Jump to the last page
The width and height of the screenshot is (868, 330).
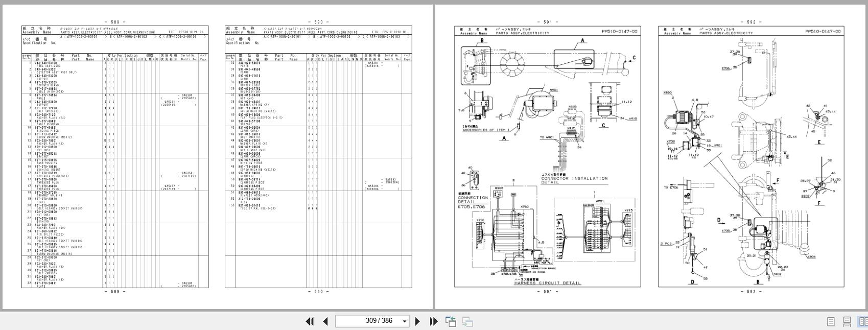(434, 321)
